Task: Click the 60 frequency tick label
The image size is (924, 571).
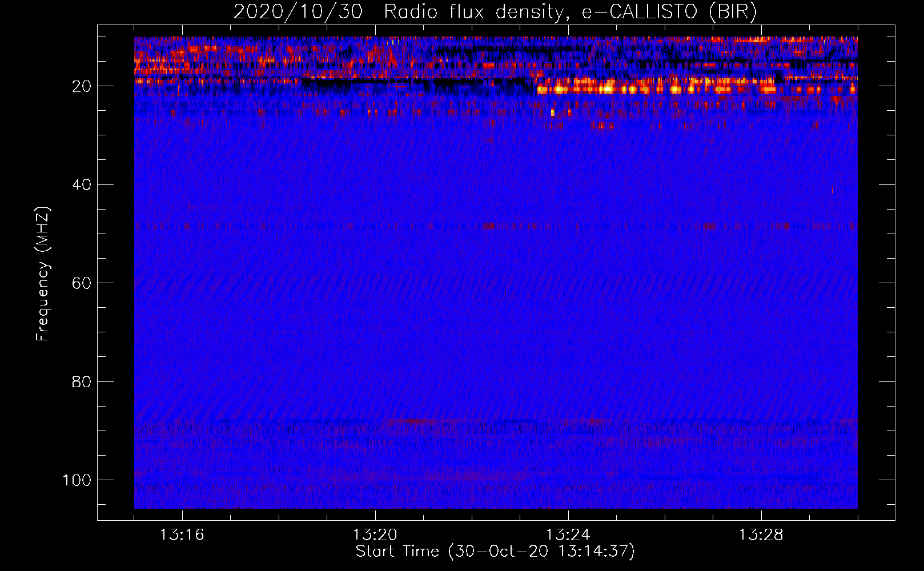Action: (82, 283)
